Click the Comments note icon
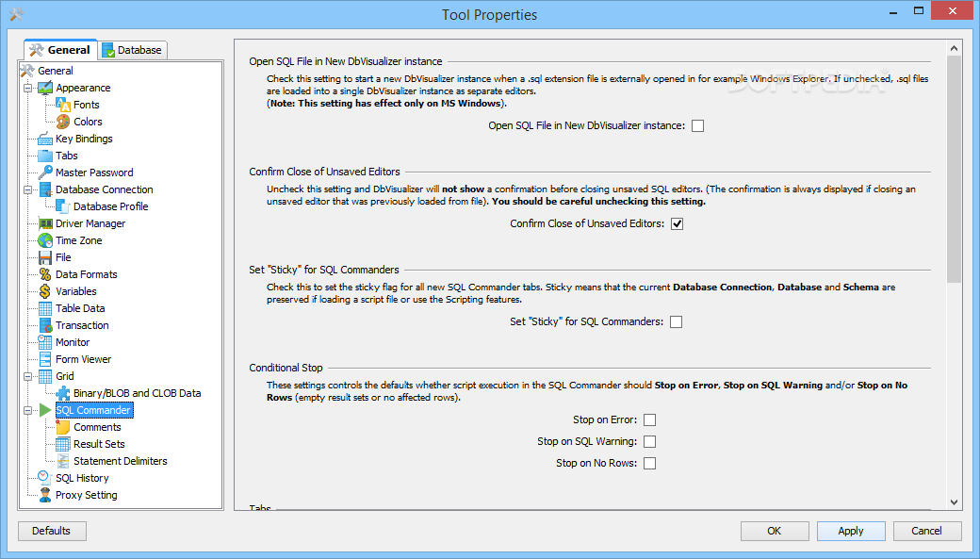 pos(63,426)
